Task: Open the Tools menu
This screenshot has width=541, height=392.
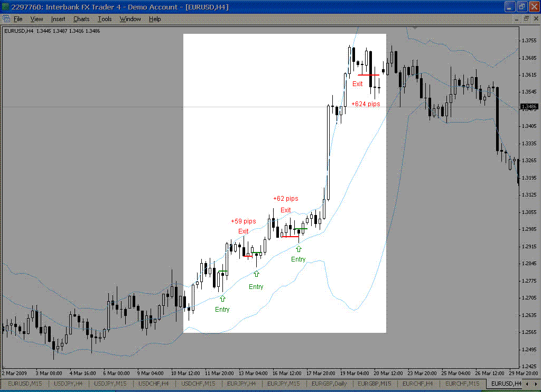Action: tap(105, 19)
